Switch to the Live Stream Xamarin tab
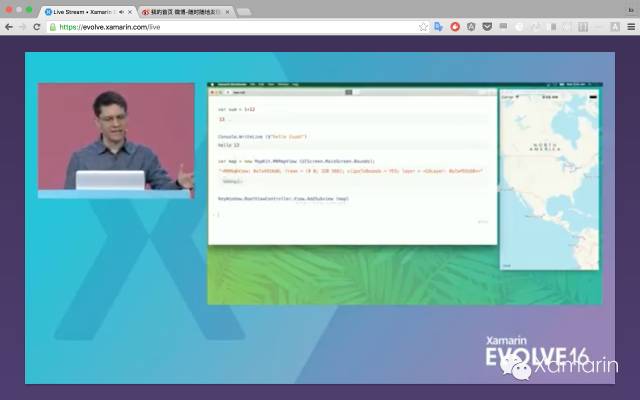 (x=88, y=12)
